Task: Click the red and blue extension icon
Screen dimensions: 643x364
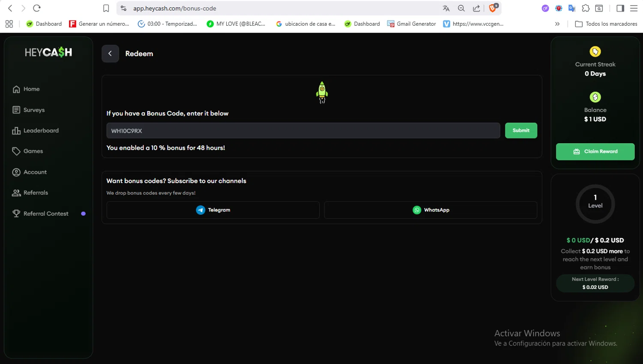Action: [x=559, y=8]
